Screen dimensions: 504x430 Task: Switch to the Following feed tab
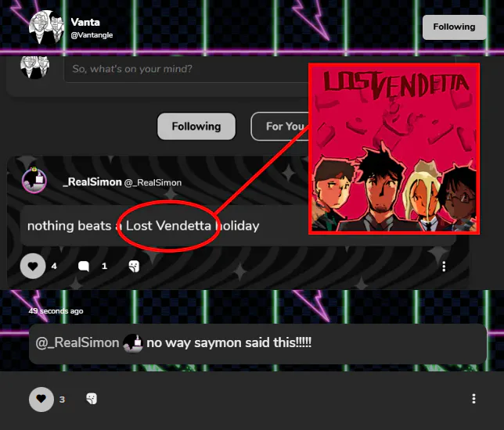[x=196, y=126]
